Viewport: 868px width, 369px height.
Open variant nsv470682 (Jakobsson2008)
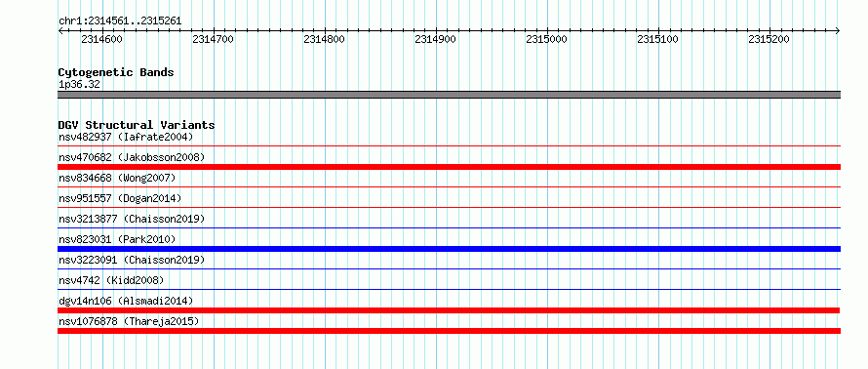(x=132, y=157)
